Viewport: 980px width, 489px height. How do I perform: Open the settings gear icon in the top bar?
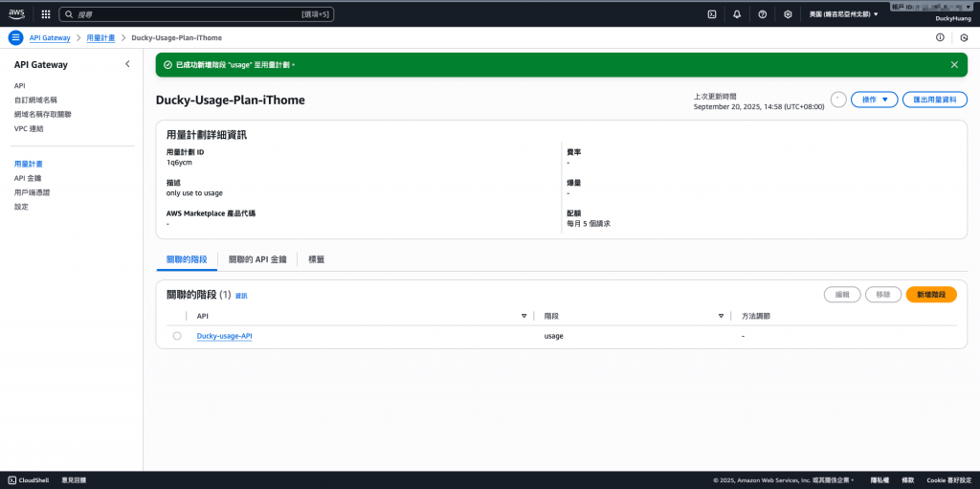(x=789, y=13)
